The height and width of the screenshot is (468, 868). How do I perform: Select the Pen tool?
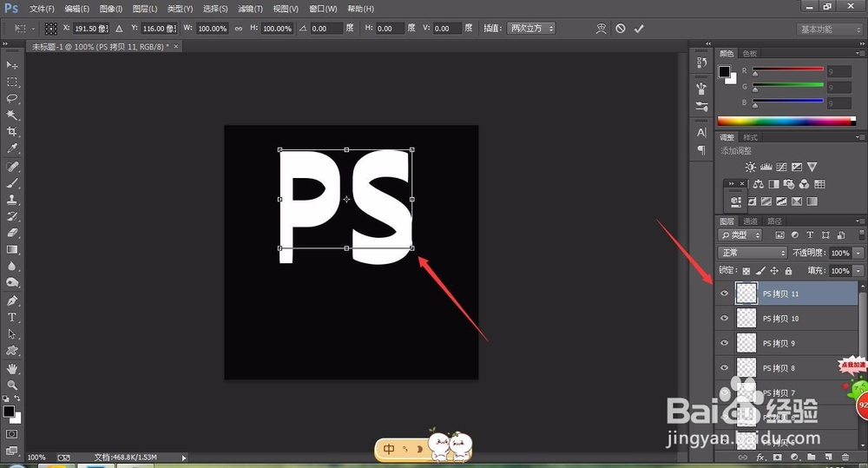pyautogui.click(x=11, y=300)
